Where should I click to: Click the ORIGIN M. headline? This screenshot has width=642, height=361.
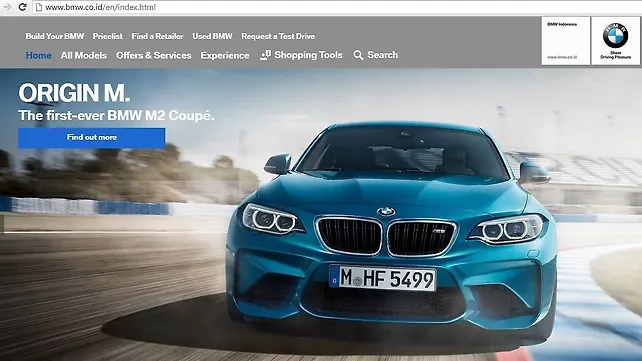74,93
